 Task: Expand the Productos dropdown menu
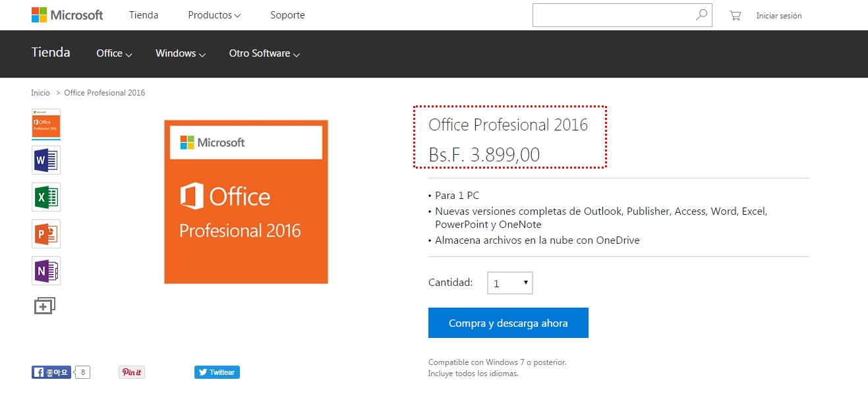point(214,15)
